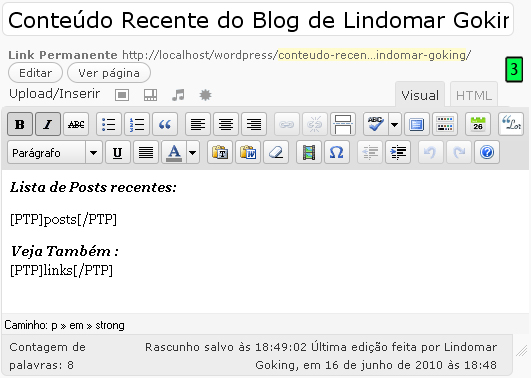Click into the page title field
Viewport: 531px width, 378px height.
point(258,20)
